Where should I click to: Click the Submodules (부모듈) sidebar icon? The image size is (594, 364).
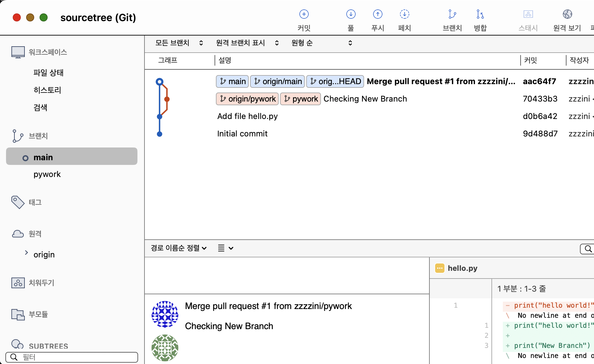tap(18, 314)
